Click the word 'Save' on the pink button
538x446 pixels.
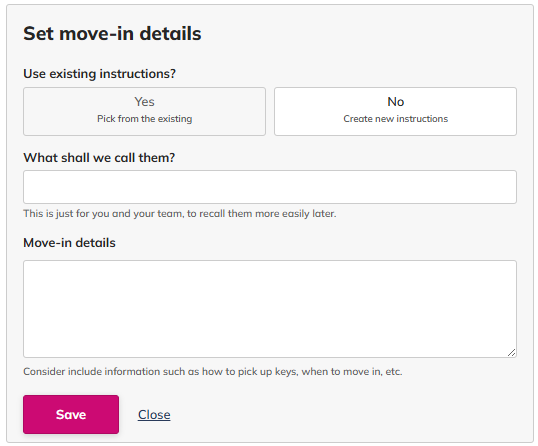(x=71, y=414)
